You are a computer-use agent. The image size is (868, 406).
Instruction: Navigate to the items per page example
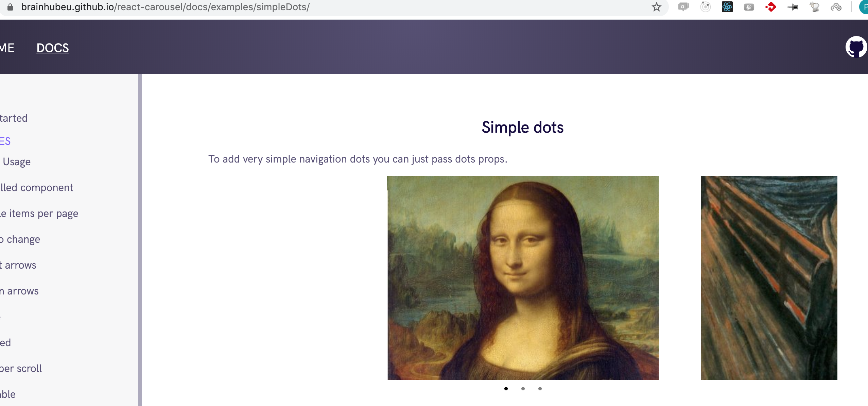tap(39, 213)
